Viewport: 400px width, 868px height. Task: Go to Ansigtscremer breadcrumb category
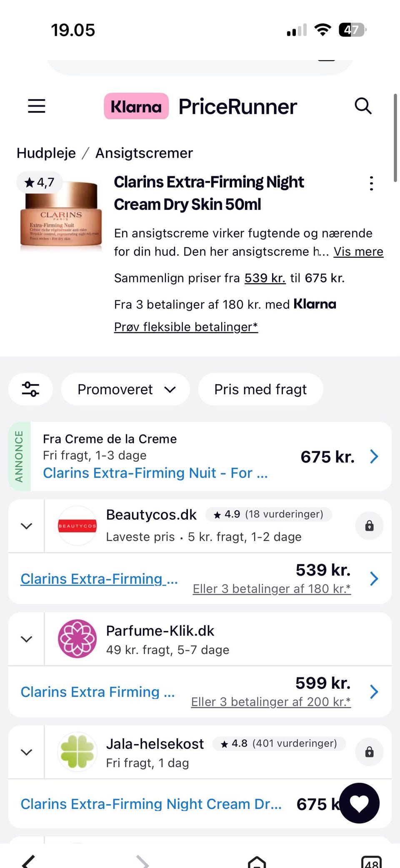click(x=144, y=153)
